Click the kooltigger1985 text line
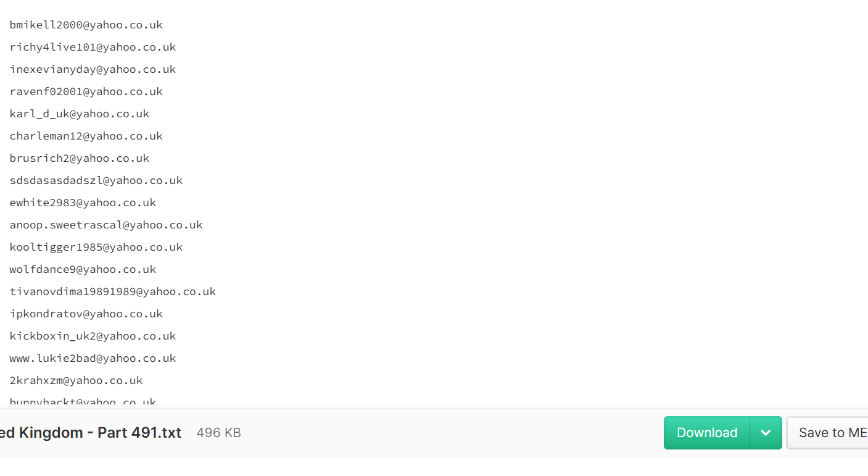The image size is (868, 476). click(96, 248)
